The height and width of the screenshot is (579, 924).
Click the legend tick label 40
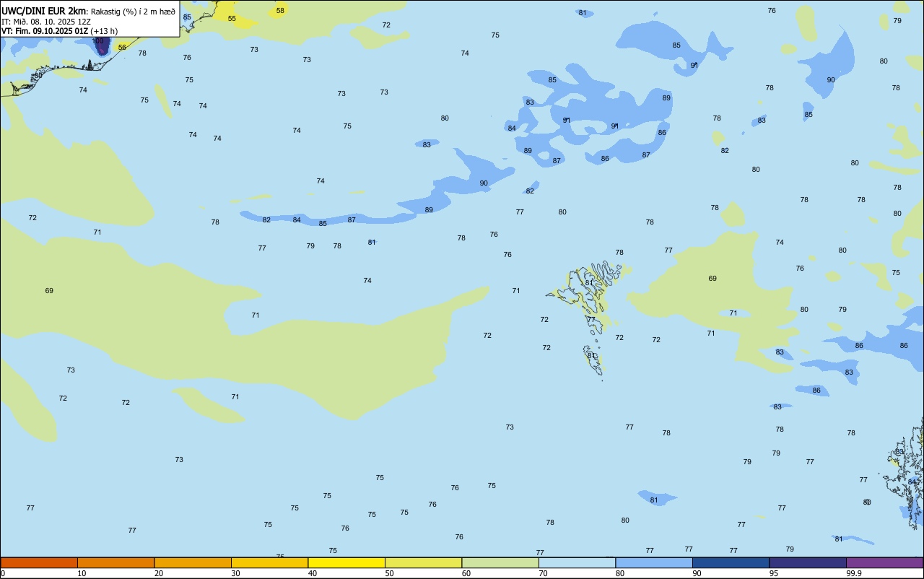(x=313, y=573)
